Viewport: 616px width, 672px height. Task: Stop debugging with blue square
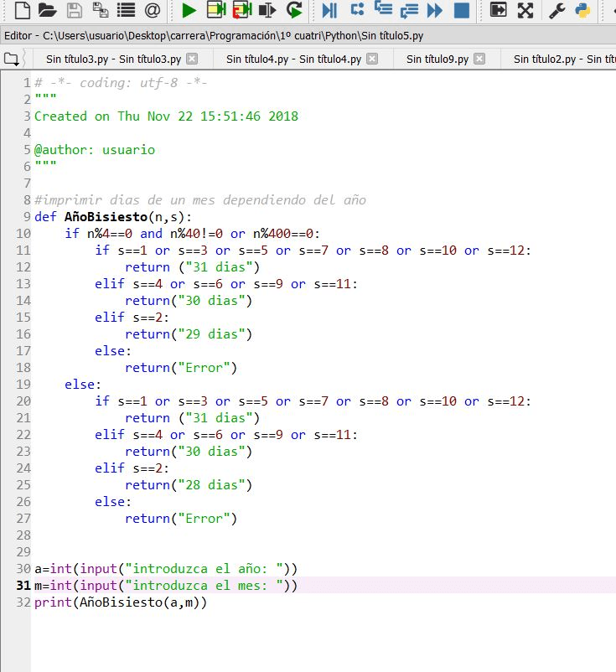[461, 10]
